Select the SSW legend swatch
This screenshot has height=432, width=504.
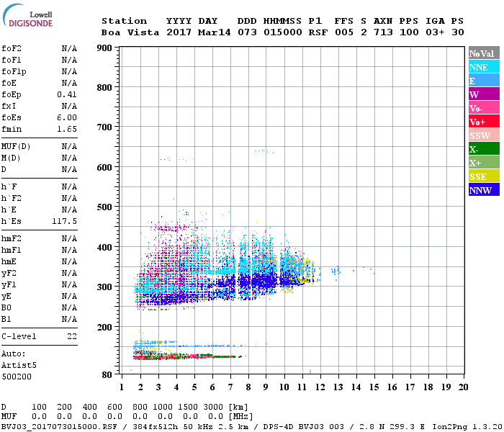coord(483,135)
